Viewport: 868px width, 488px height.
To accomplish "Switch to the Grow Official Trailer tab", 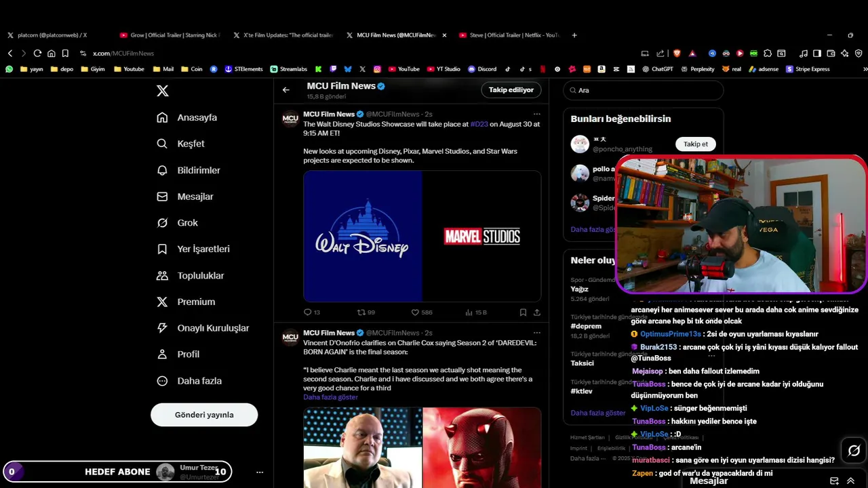I will click(x=170, y=35).
